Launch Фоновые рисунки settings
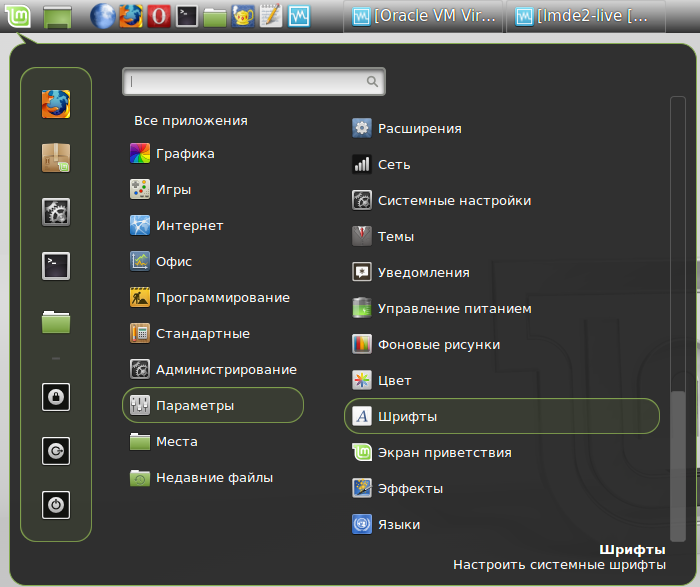700x587 pixels. point(438,345)
